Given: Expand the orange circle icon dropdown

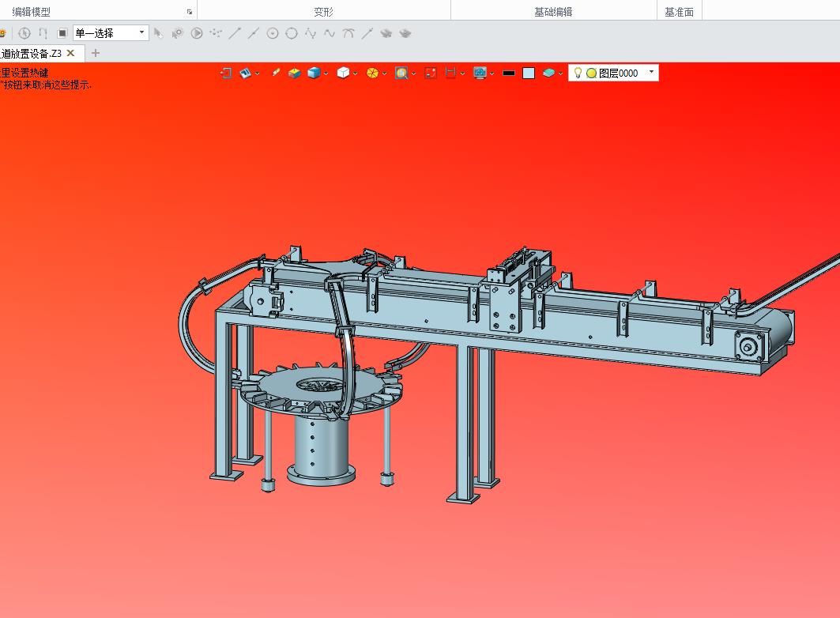Looking at the screenshot, I should point(385,73).
